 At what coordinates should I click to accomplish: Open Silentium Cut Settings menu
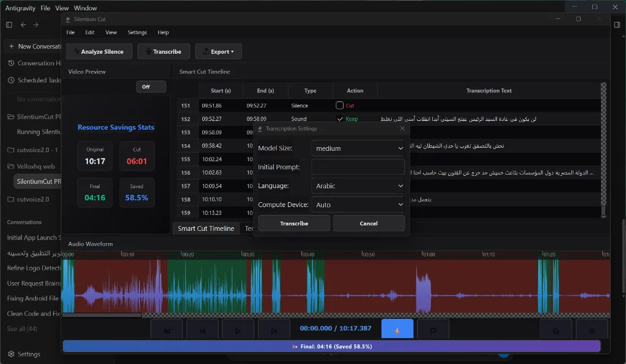pyautogui.click(x=138, y=32)
